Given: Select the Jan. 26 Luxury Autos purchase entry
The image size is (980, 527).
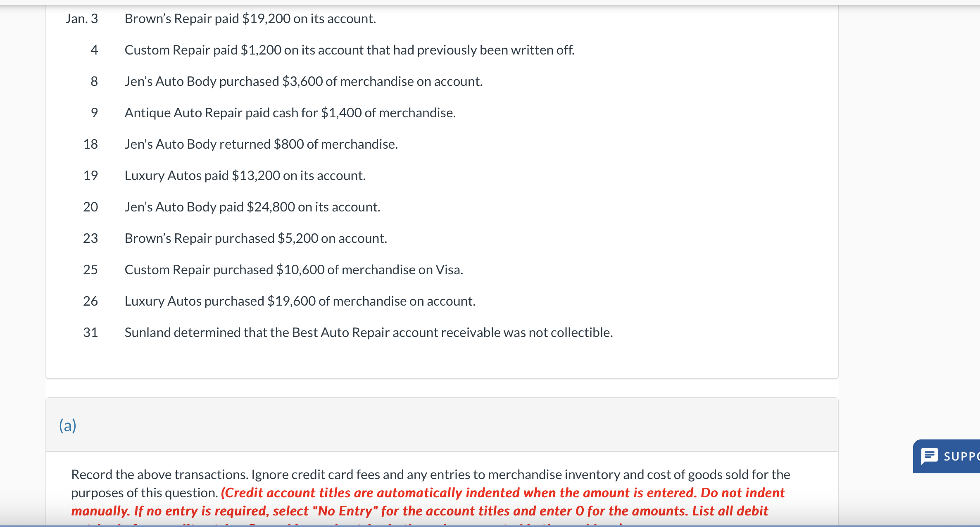Looking at the screenshot, I should [x=300, y=301].
